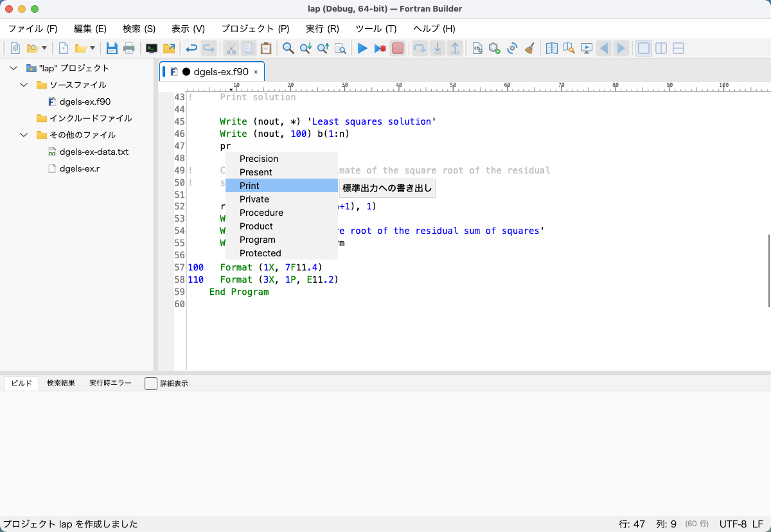Undo the last edit
This screenshot has width=771, height=532.
pyautogui.click(x=191, y=48)
